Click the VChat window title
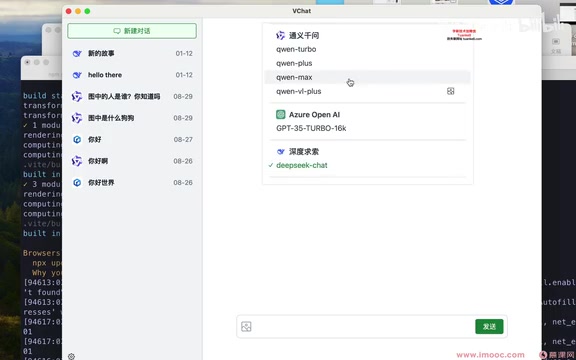The height and width of the screenshot is (360, 576). (x=302, y=11)
